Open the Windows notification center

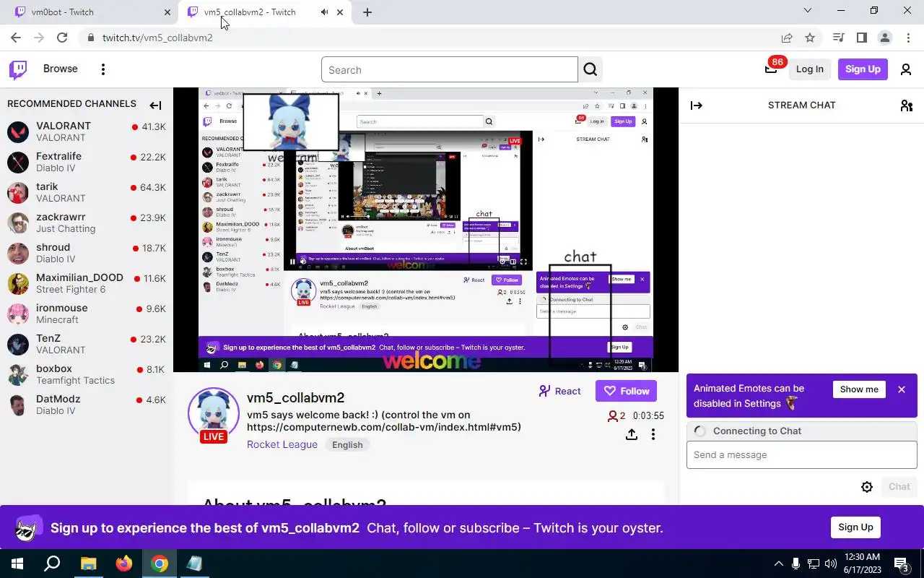(902, 564)
